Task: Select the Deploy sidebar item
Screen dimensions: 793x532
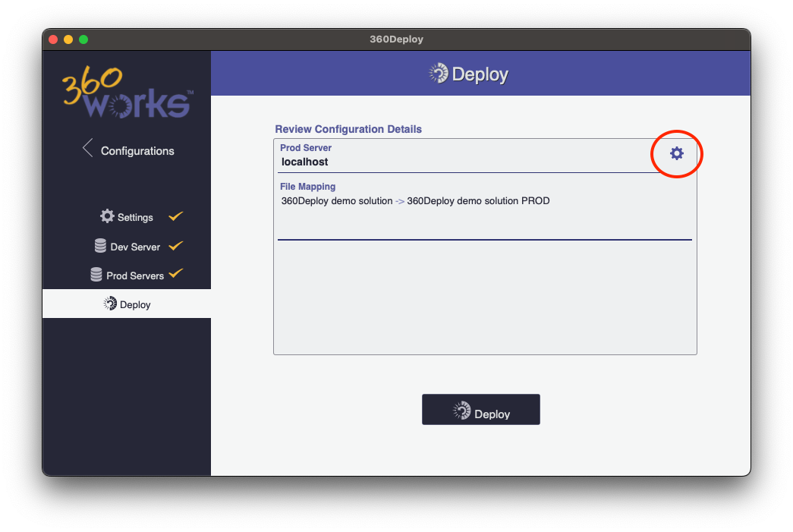Action: (127, 304)
